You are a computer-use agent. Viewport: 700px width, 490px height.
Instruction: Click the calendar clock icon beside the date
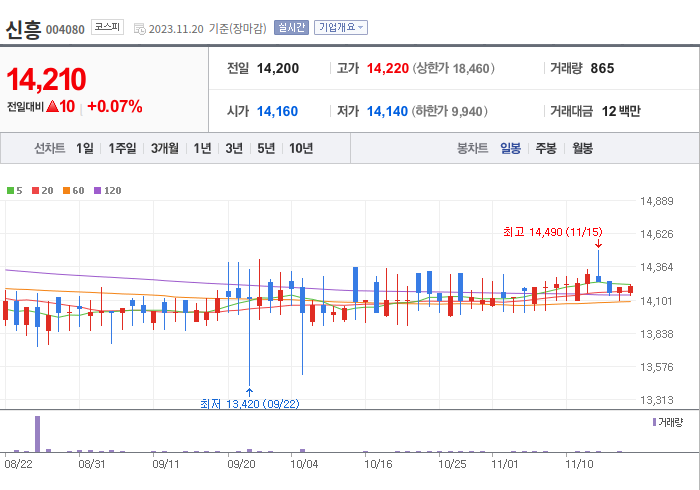point(140,29)
